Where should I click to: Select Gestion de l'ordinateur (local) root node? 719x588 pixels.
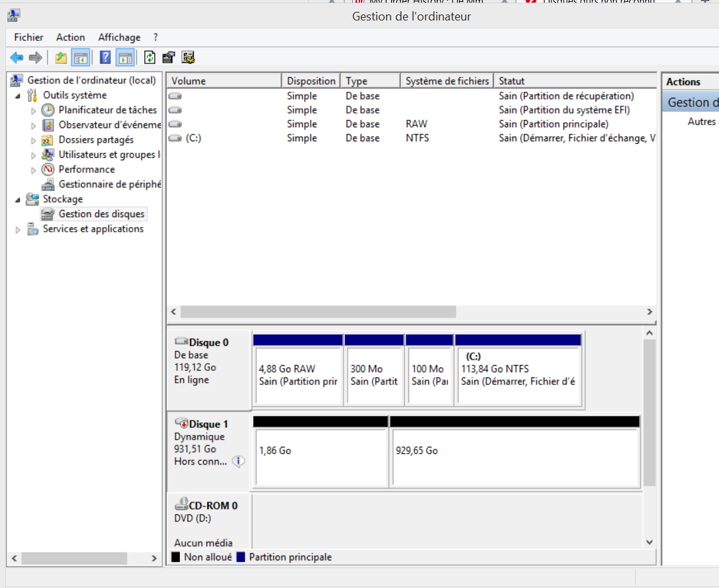[x=91, y=81]
